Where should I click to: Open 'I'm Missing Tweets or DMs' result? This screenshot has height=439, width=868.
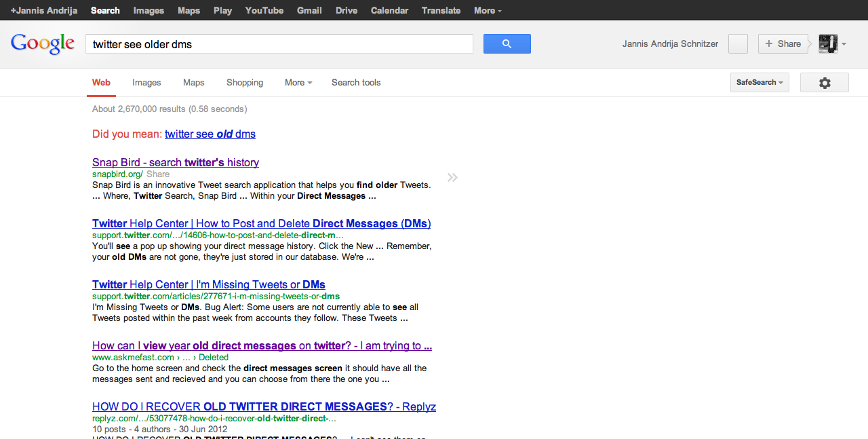point(209,285)
